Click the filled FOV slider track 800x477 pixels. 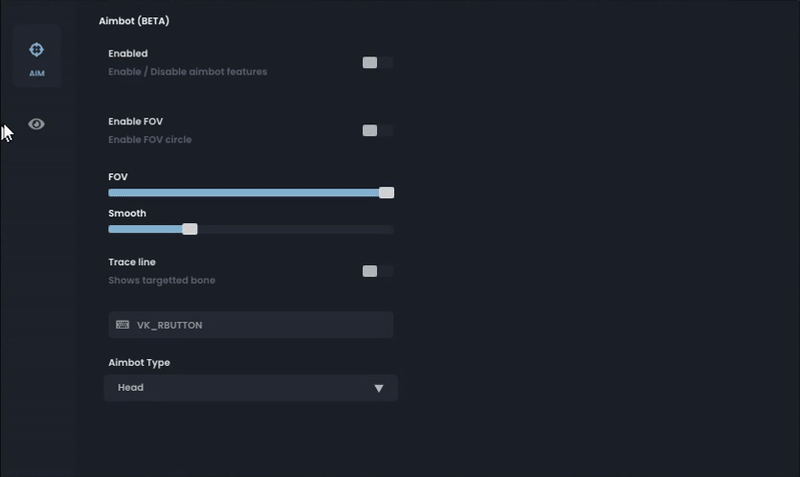click(x=244, y=193)
